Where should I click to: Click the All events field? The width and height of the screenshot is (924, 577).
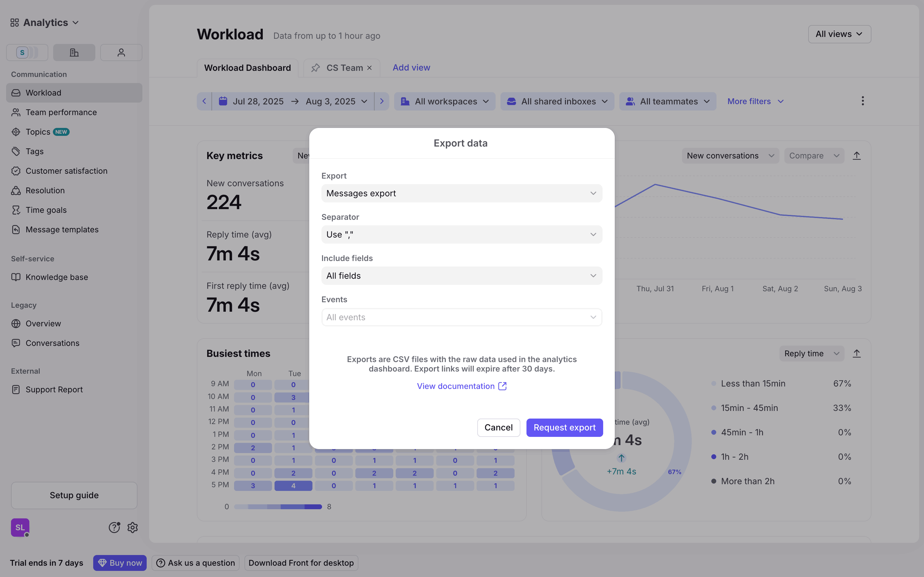(462, 317)
